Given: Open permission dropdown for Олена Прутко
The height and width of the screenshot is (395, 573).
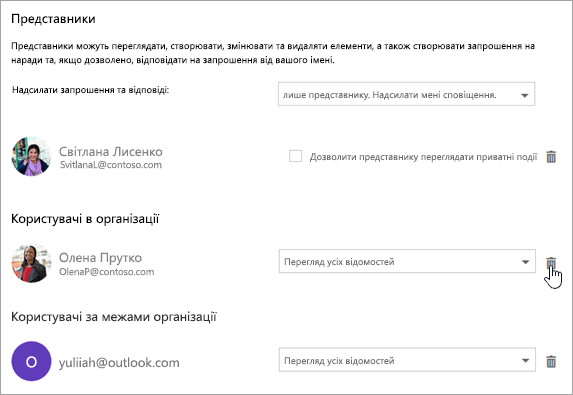Looking at the screenshot, I should (407, 261).
